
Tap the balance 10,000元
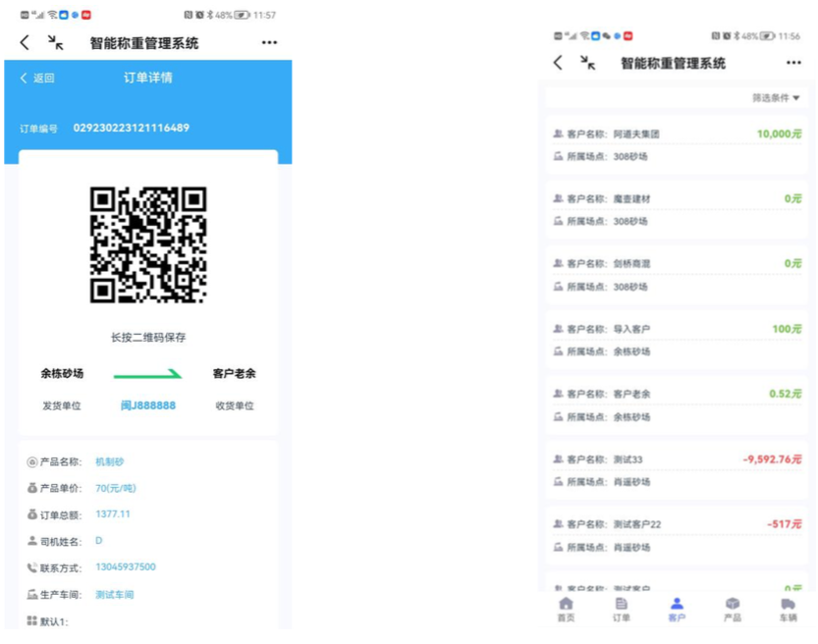779,134
